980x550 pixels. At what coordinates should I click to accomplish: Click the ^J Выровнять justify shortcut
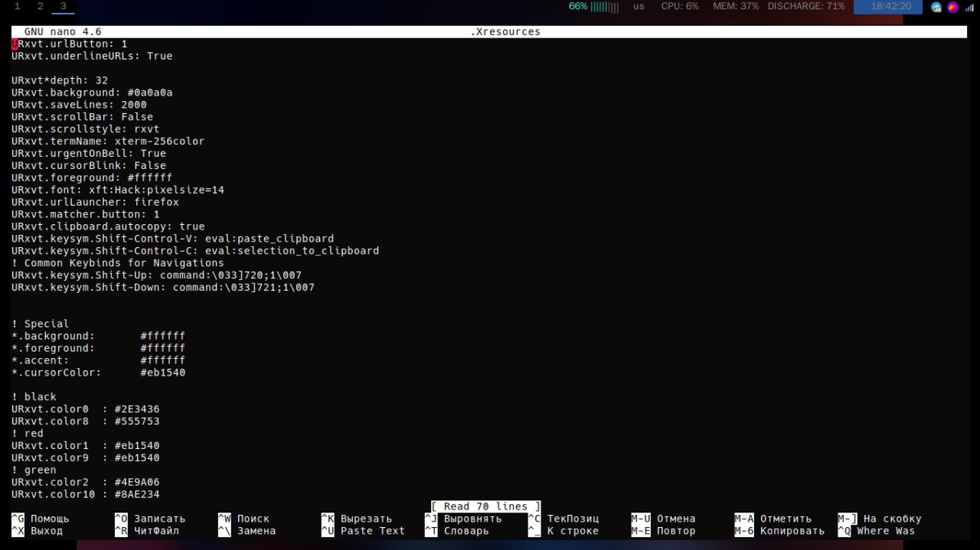click(463, 519)
